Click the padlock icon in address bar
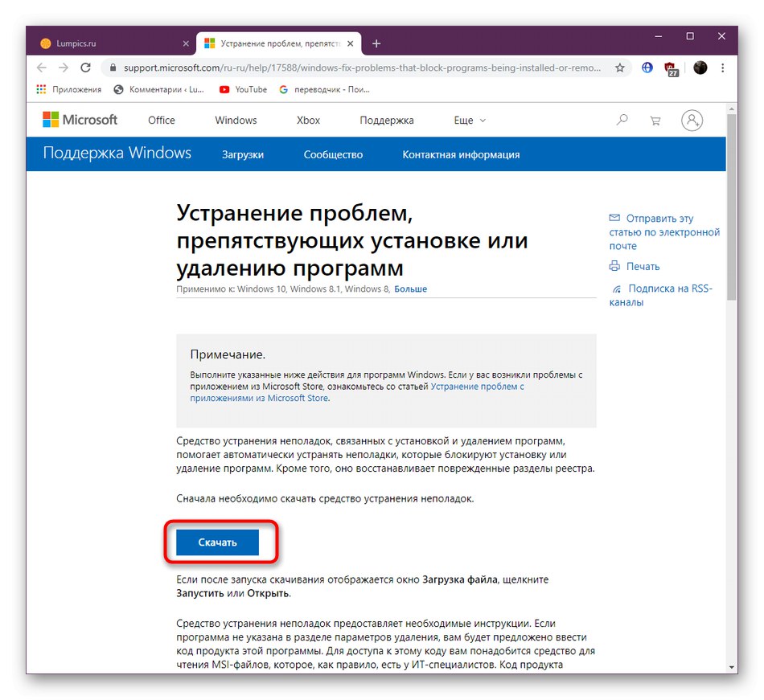764x700 pixels. [x=113, y=68]
